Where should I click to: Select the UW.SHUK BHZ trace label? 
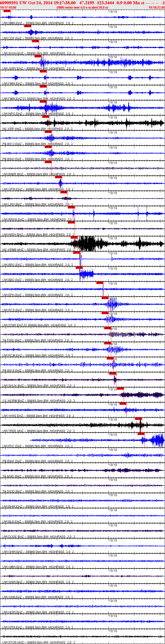(39, 386)
